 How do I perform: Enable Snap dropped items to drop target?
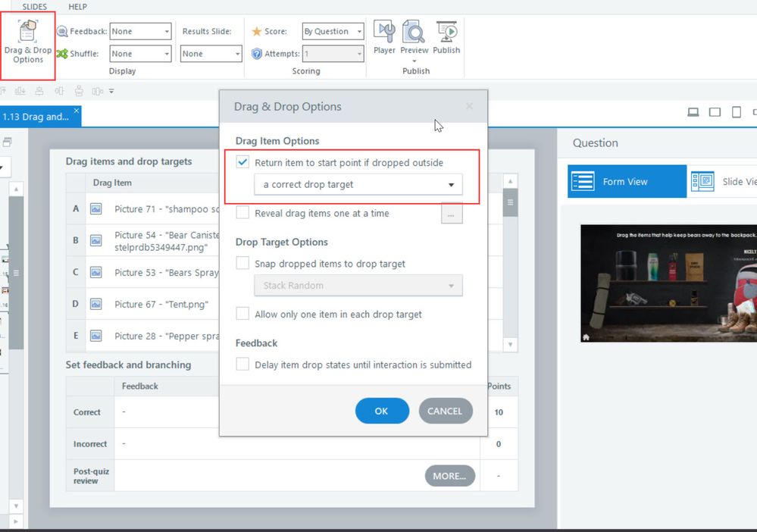(242, 264)
